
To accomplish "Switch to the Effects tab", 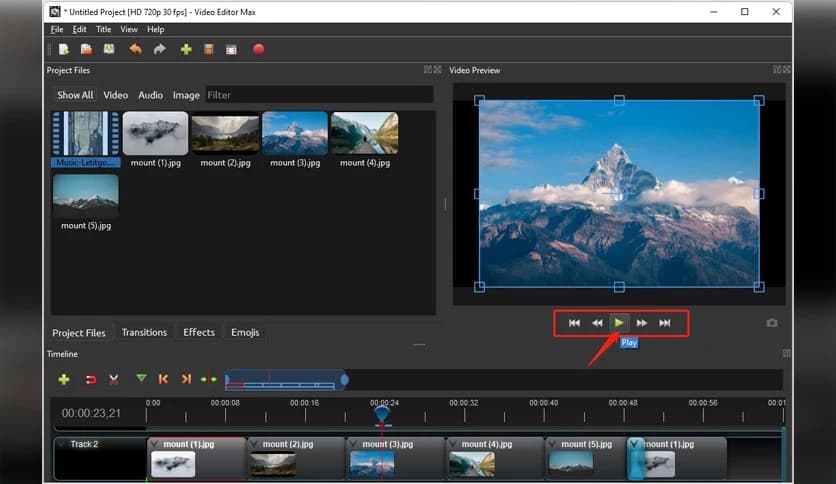I will [x=199, y=332].
